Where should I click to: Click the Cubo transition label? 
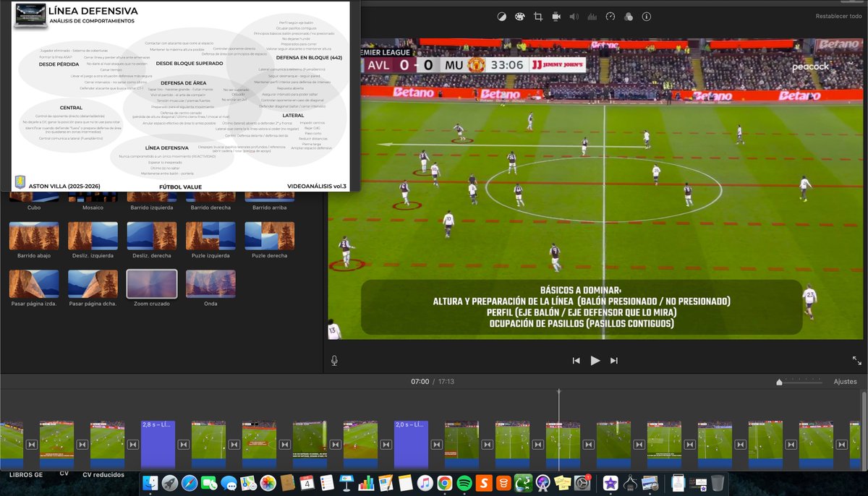34,208
